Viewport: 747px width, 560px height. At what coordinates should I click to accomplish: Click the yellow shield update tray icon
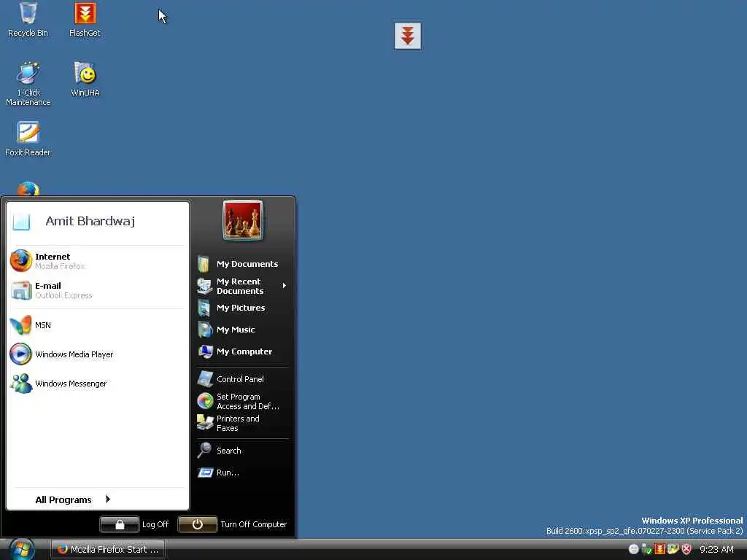pyautogui.click(x=673, y=550)
